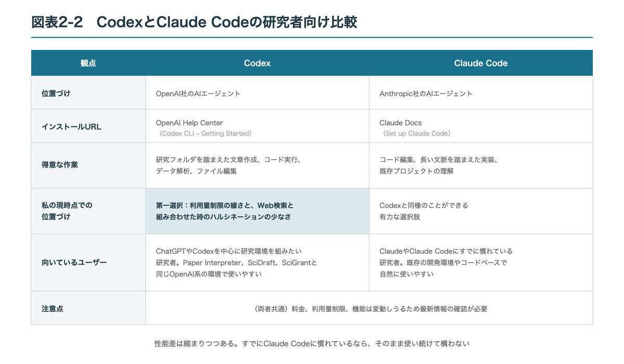Select the Claude Code column header
Screen dimensions: 624x364
coord(481,63)
